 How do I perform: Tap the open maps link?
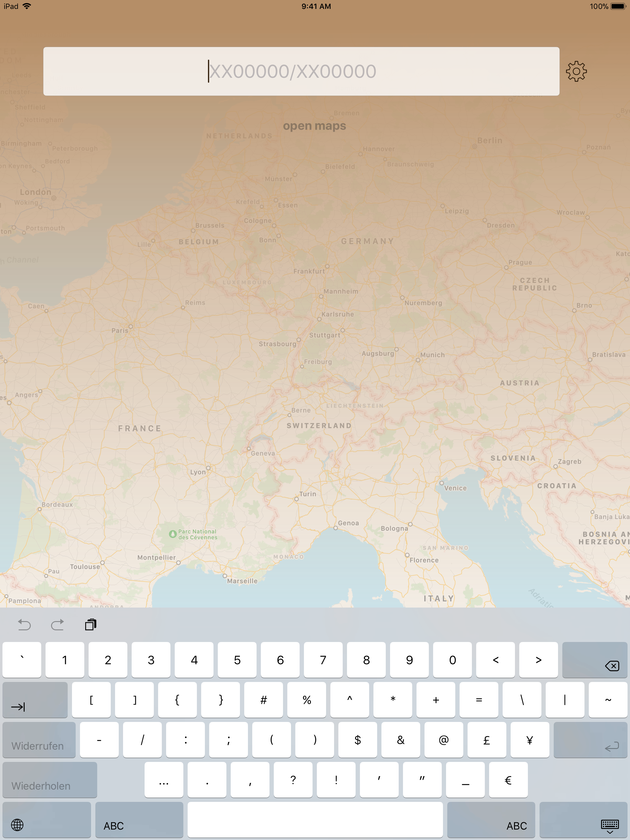[314, 126]
